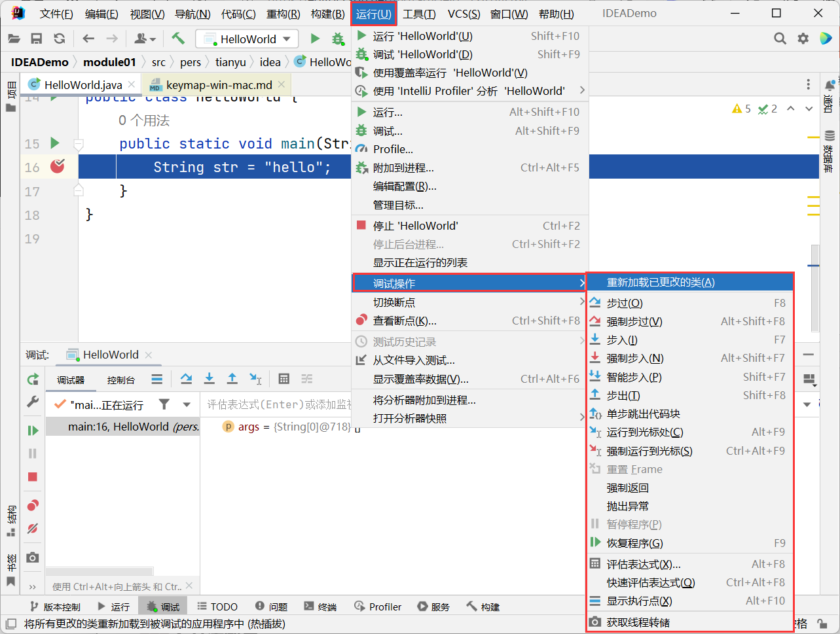
Task: Click the filter funnel icon in frames panel
Action: tap(164, 404)
